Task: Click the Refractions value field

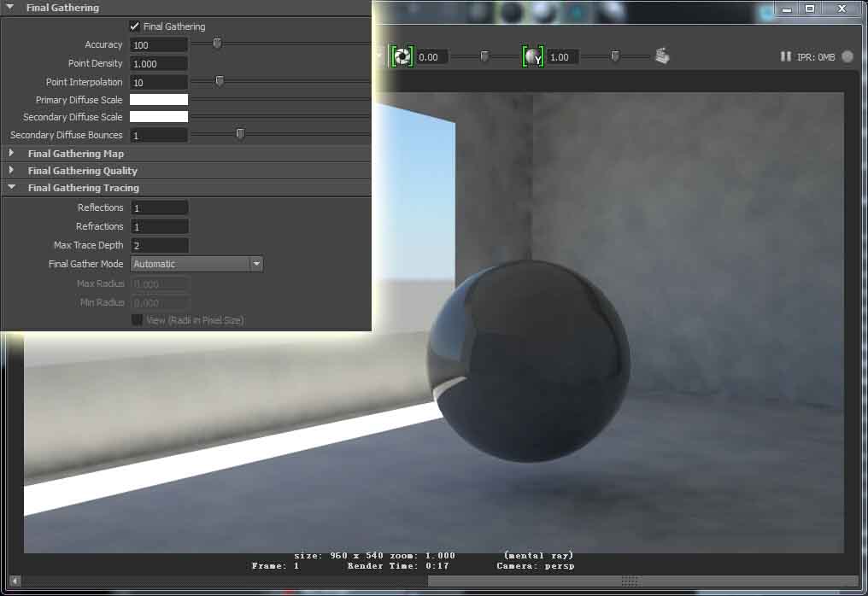Action: click(x=160, y=227)
